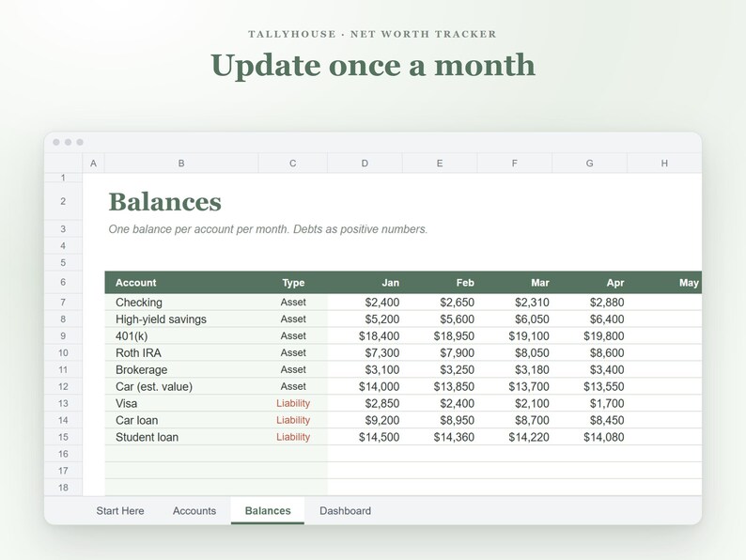Select column B header
Viewport: 746px width, 560px height.
(181, 163)
